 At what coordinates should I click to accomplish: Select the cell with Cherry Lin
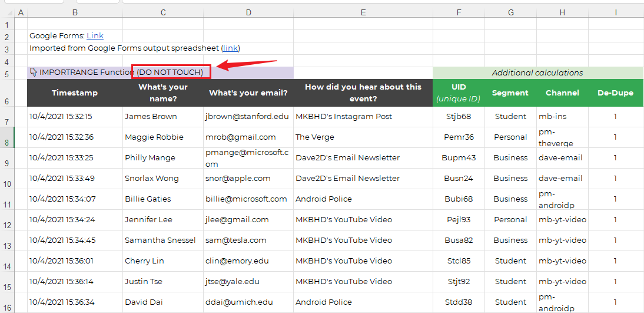[x=163, y=261]
